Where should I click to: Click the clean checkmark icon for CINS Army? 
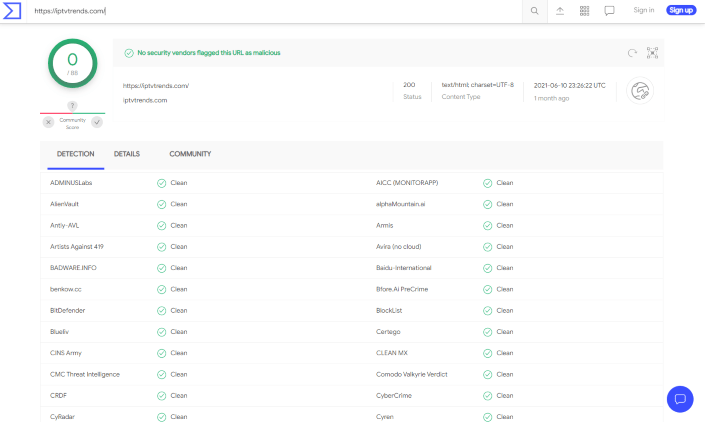pos(161,353)
